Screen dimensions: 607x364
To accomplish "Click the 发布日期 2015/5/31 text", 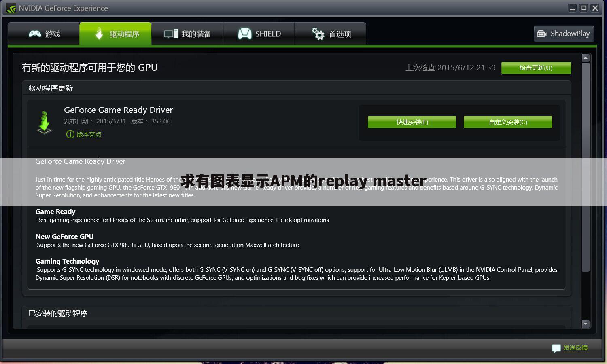I will tap(95, 121).
